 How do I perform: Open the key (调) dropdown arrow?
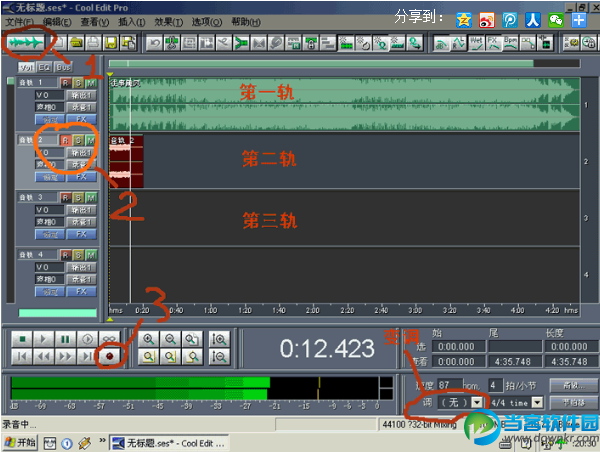click(477, 403)
